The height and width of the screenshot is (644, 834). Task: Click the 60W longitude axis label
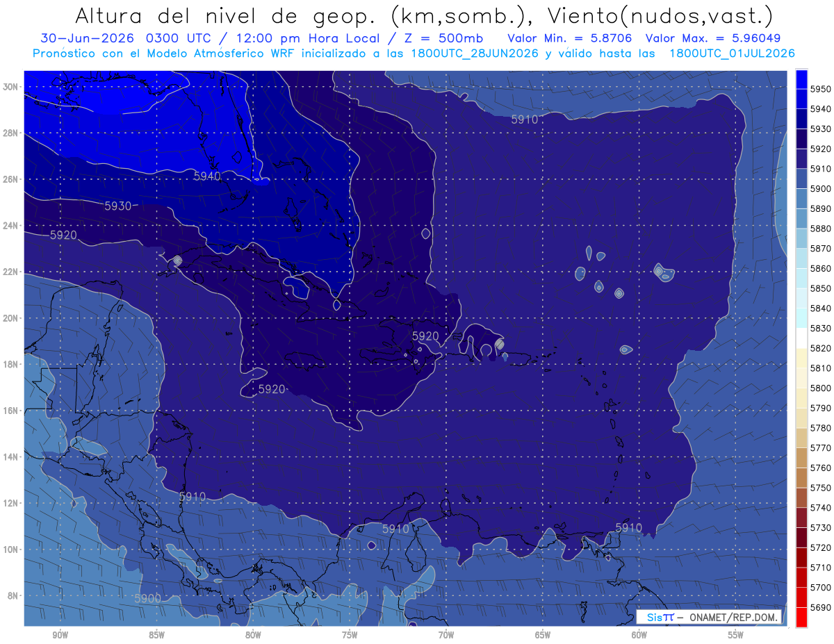(639, 634)
